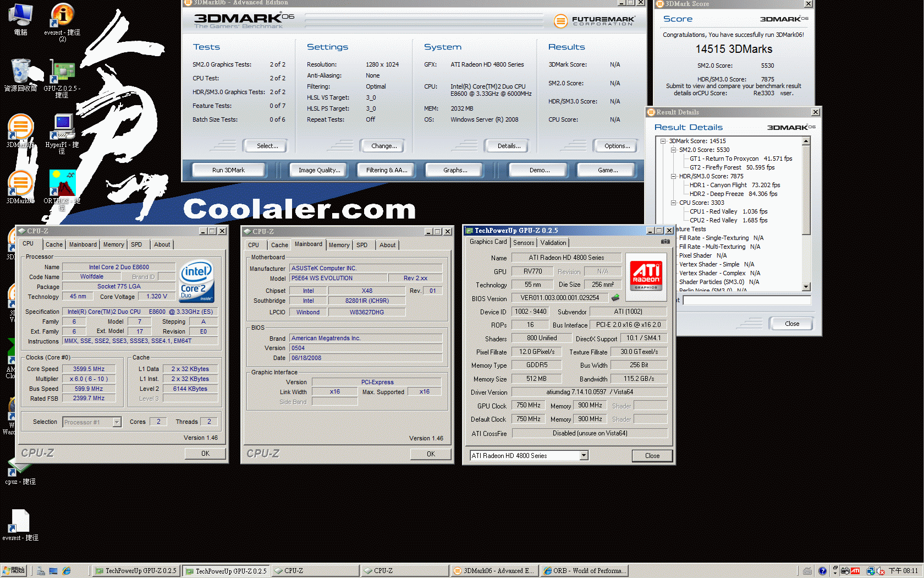This screenshot has height=578, width=924.
Task: Click the Graphs... button
Action: (455, 170)
